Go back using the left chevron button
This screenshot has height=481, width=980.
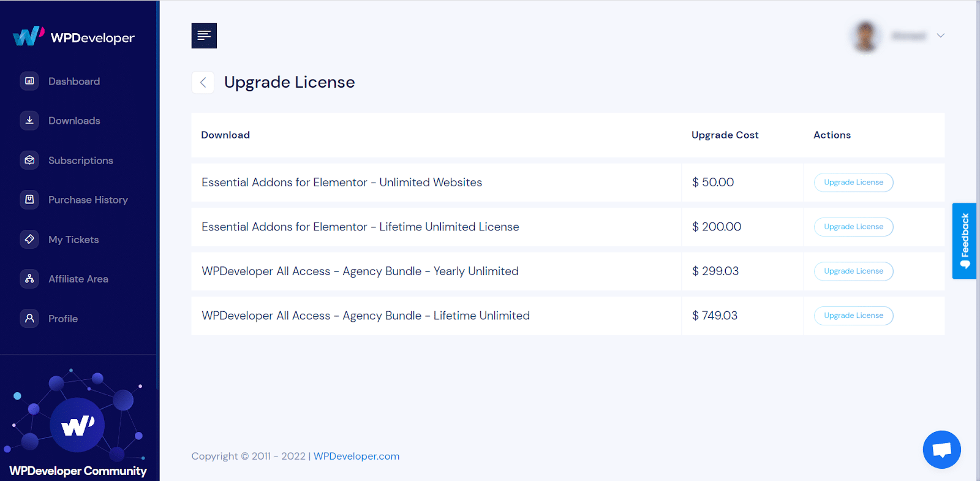pos(203,82)
